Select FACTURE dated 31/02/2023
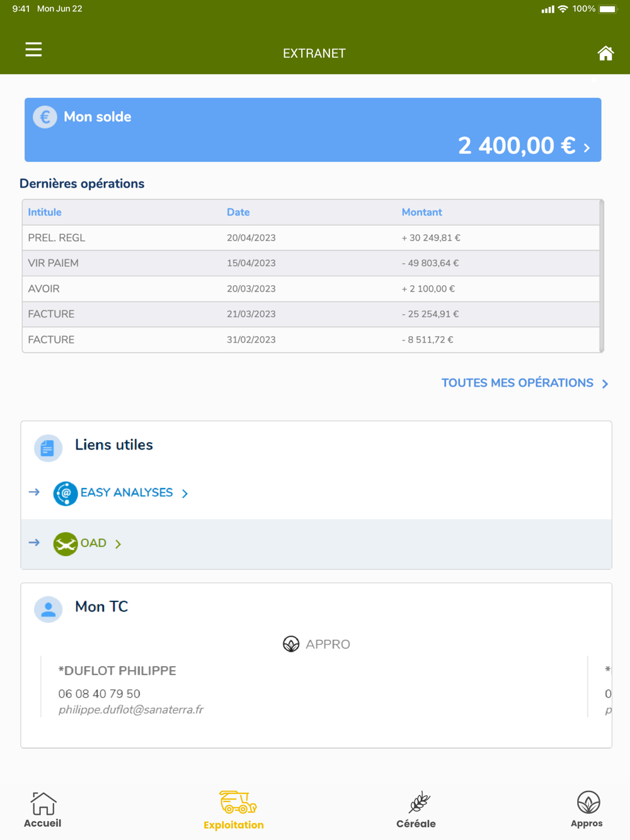The height and width of the screenshot is (840, 630). pos(311,339)
